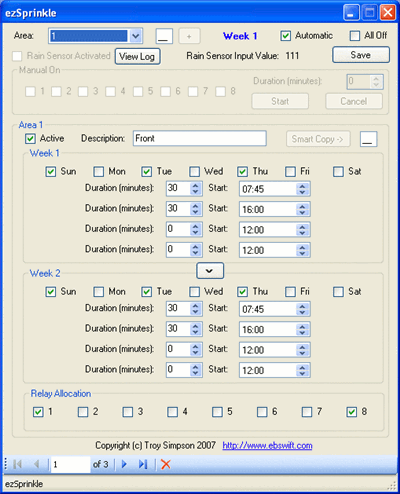Viewport: 400px width, 494px height.
Task: Increase Week 1 second start time 16:00
Action: click(302, 206)
